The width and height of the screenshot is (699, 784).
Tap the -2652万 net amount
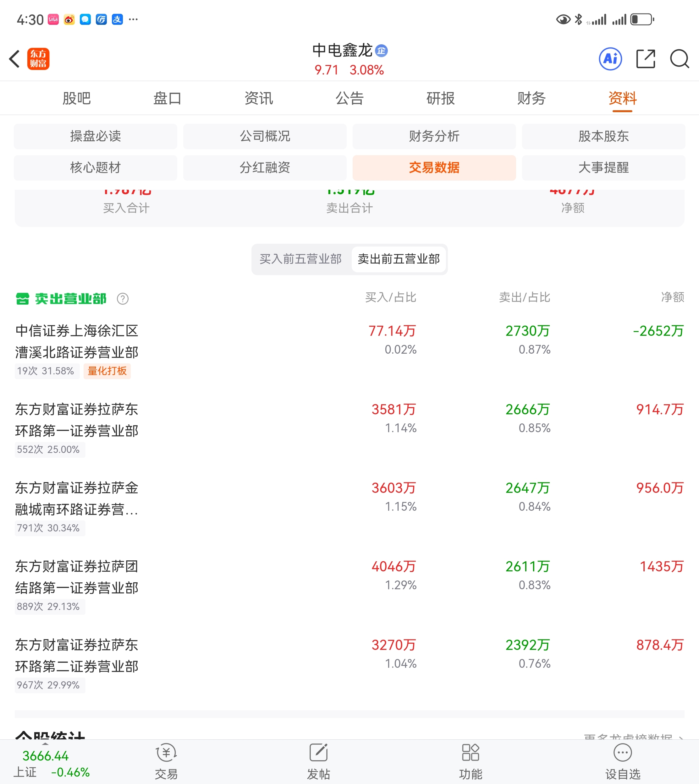click(658, 331)
